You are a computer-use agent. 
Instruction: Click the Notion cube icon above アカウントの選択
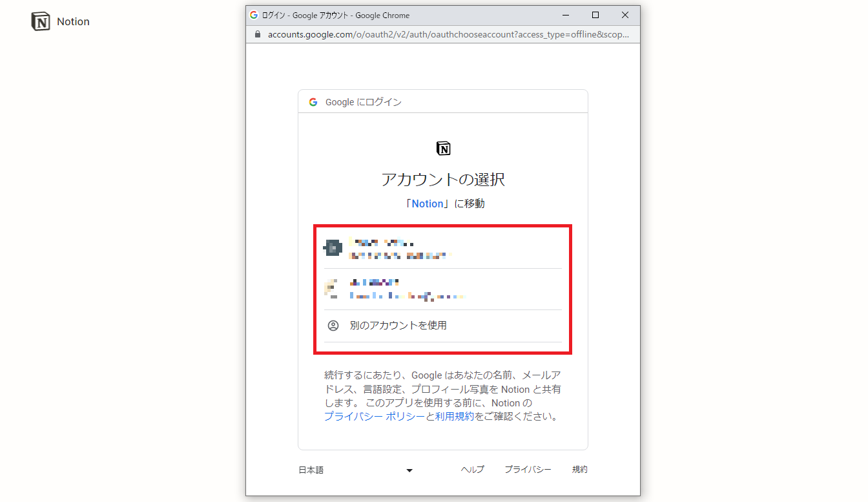tap(443, 148)
